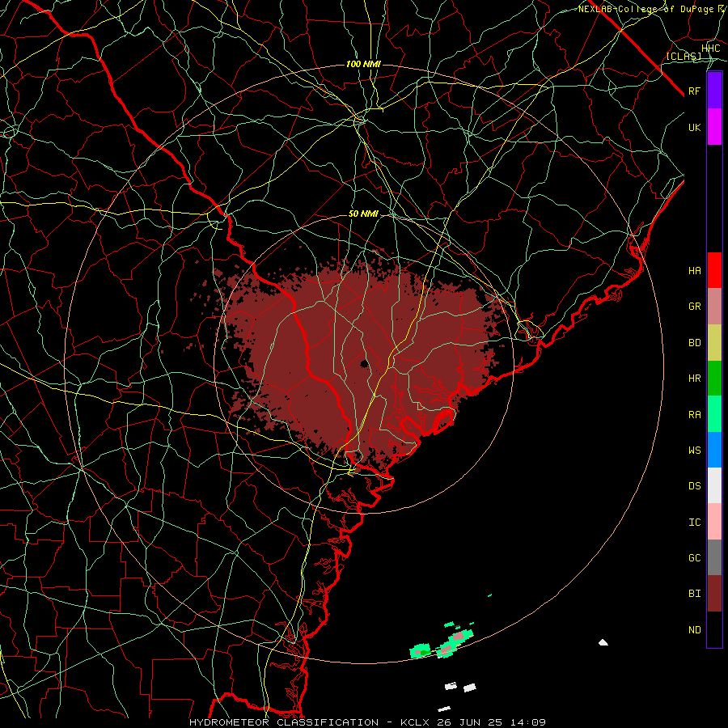Click the RA legend label
The width and height of the screenshot is (728, 728).
[x=694, y=415]
